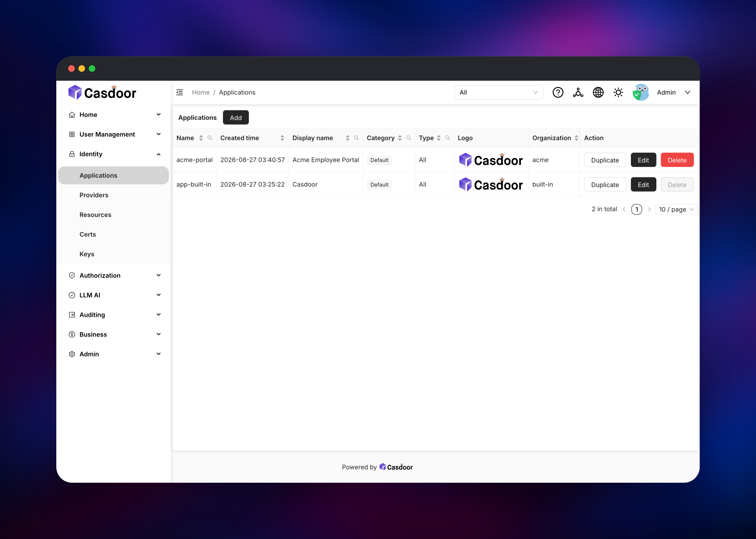Open the Admin account dropdown arrow
The width and height of the screenshot is (756, 539).
coord(688,92)
